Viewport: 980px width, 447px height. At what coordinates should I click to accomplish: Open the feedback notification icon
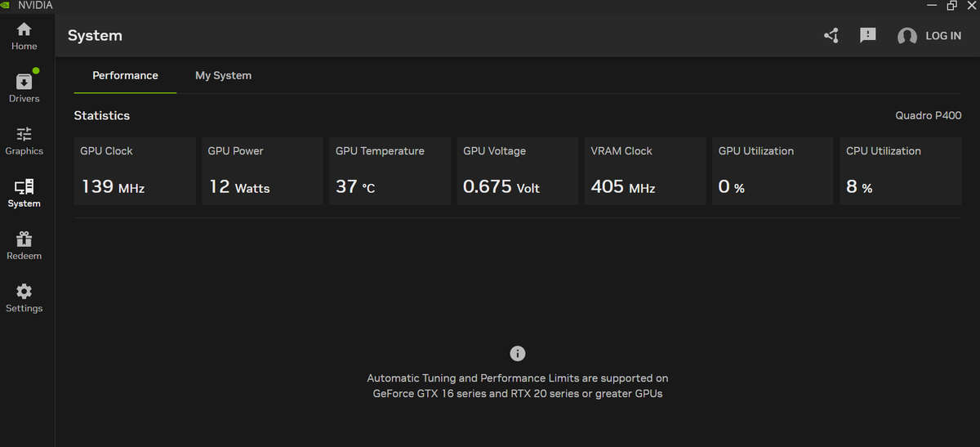click(868, 35)
